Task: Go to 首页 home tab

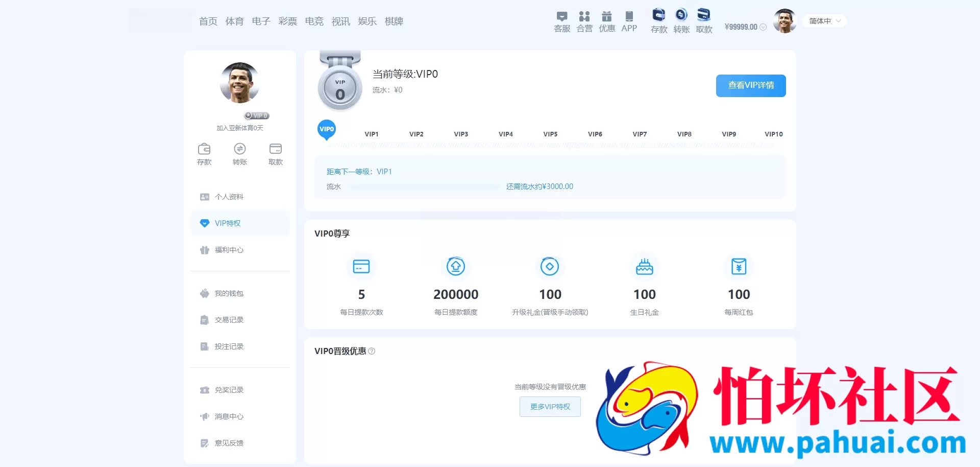Action: [208, 21]
